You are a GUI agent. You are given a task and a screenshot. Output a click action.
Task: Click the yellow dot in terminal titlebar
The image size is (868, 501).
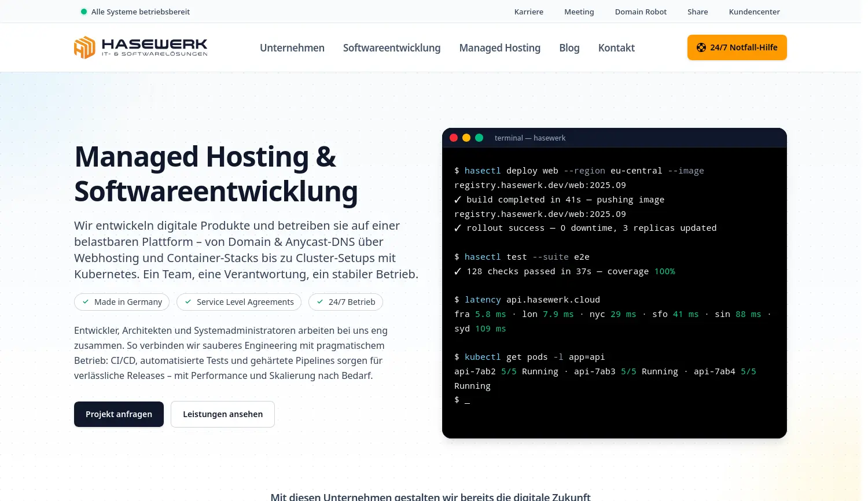[x=466, y=138]
